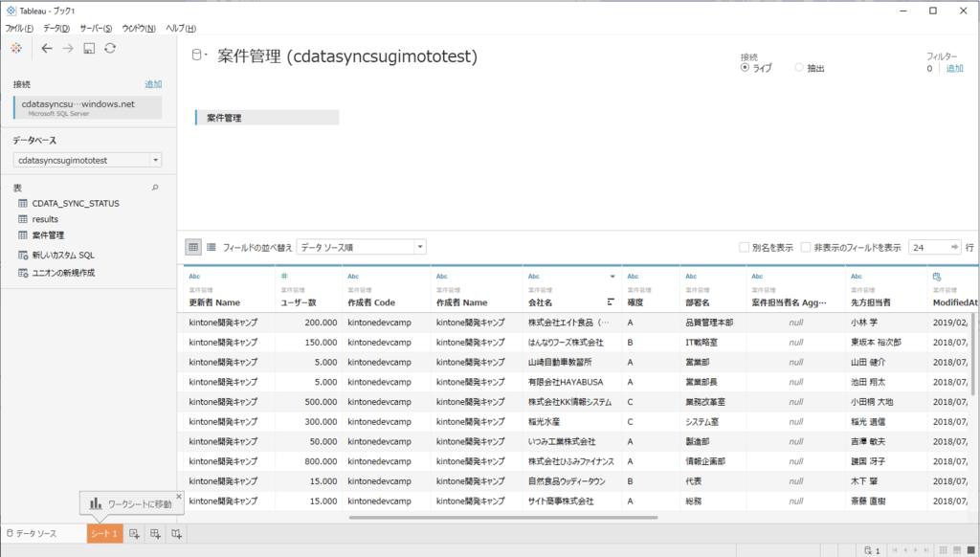Click the back arrow toolbar icon
Viewport: 980px width, 557px height.
point(47,48)
